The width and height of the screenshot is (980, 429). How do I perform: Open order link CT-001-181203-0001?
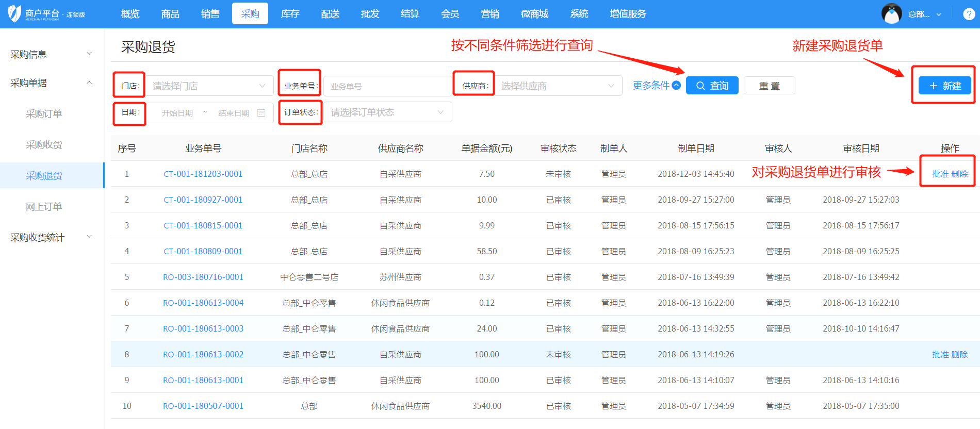coord(203,174)
